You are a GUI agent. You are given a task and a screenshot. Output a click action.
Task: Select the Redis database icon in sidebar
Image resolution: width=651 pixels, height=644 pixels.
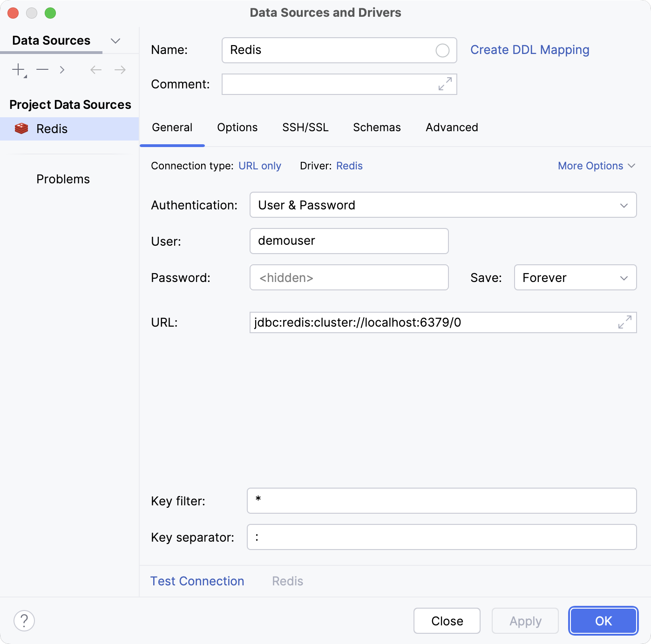21,129
